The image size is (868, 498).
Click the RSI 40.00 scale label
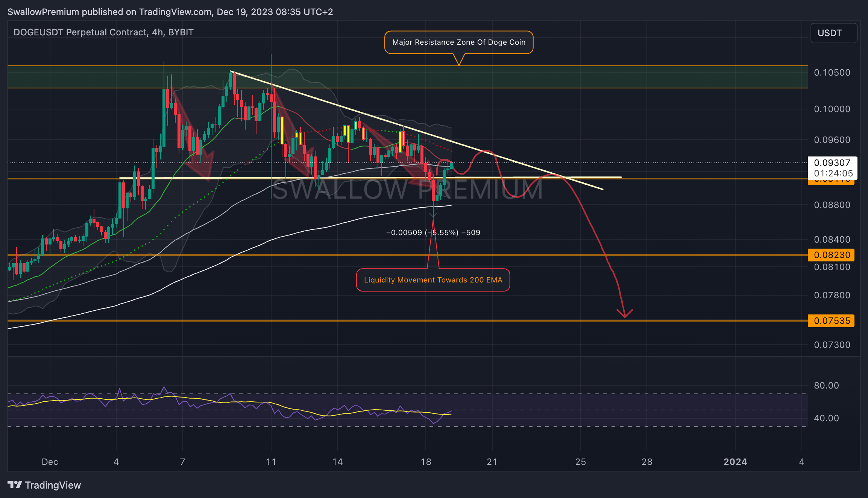(x=826, y=418)
